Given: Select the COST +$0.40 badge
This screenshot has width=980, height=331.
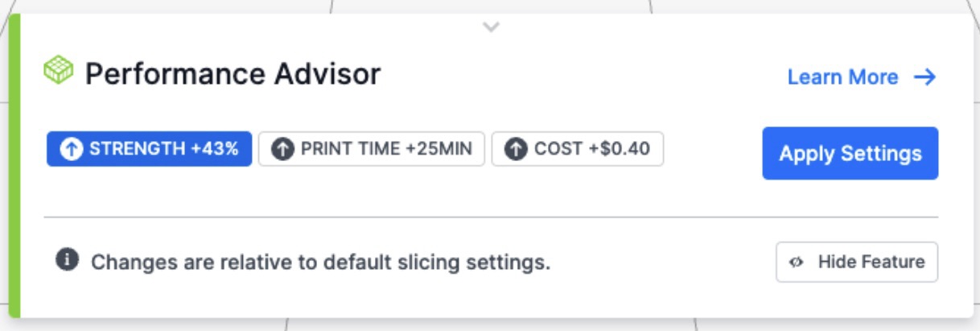Looking at the screenshot, I should pos(578,149).
